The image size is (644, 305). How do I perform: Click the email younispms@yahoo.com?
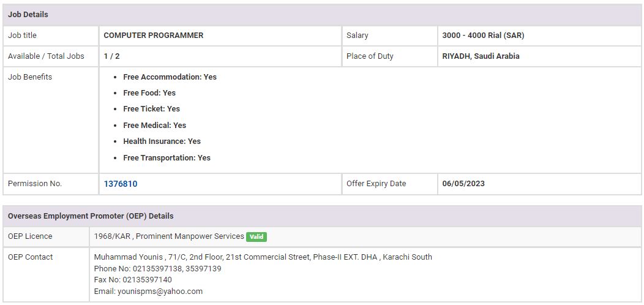pyautogui.click(x=148, y=292)
